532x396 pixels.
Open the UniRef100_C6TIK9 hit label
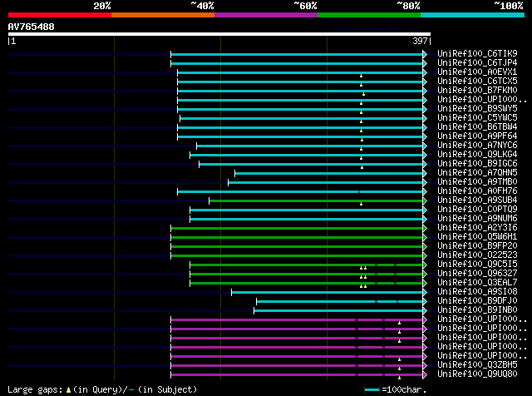477,53
